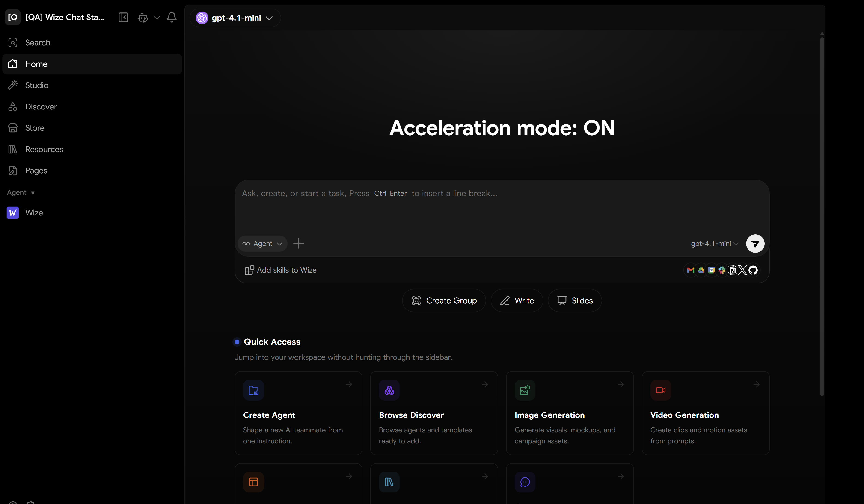Click the vertical scrollbar on the right
The width and height of the screenshot is (864, 504).
pos(822,217)
